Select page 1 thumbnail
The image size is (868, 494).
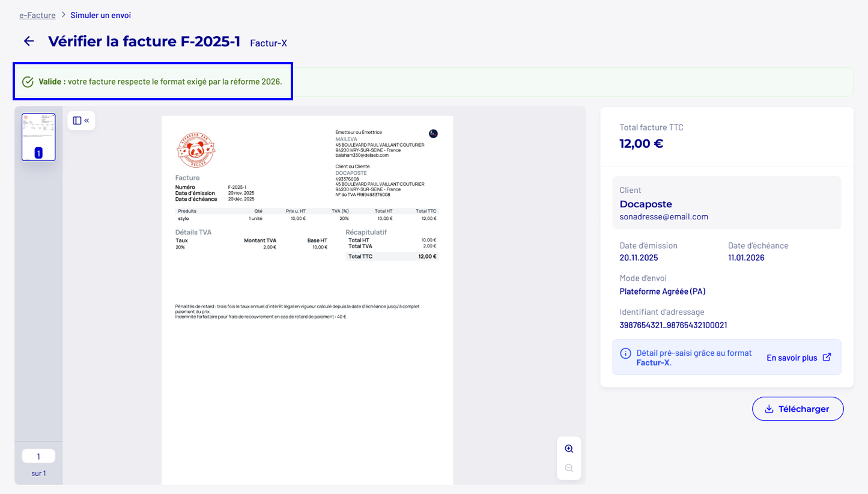pyautogui.click(x=38, y=137)
